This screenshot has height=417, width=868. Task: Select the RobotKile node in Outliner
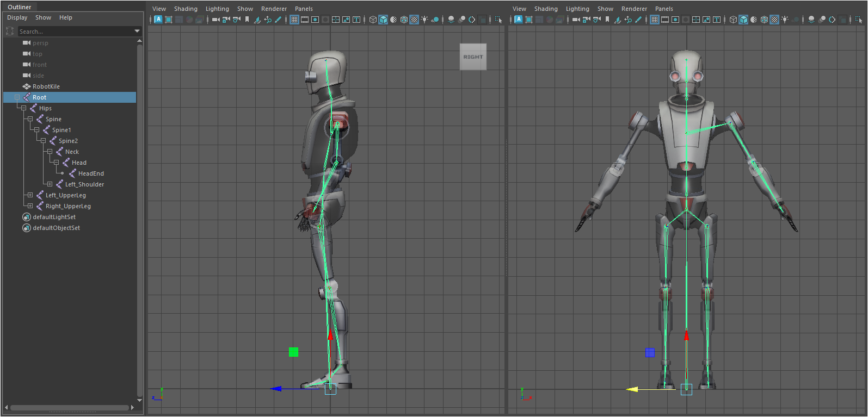click(x=46, y=86)
